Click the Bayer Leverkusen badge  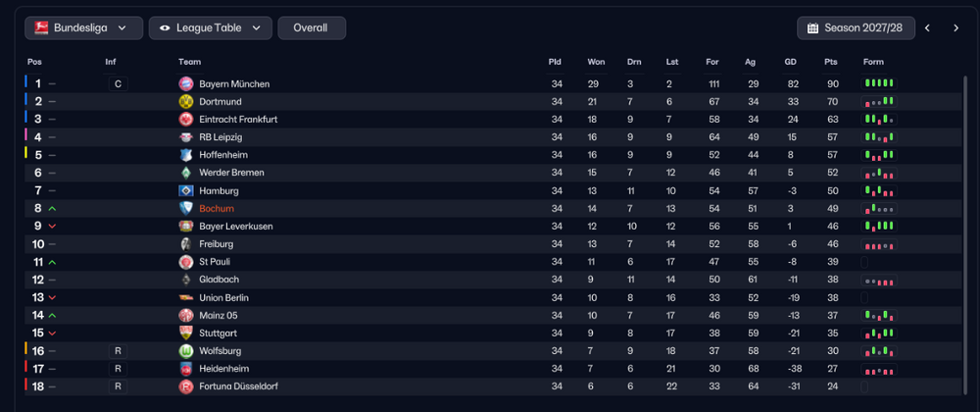pyautogui.click(x=186, y=226)
